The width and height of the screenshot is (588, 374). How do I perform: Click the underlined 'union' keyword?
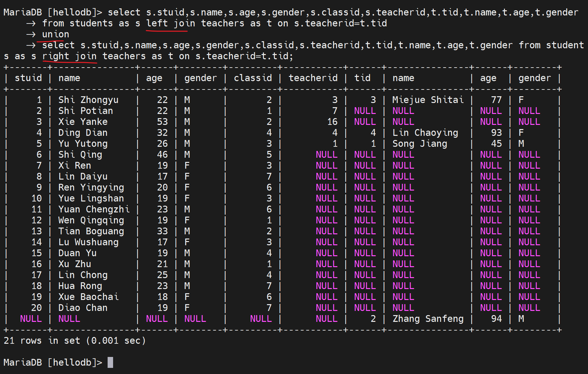click(x=55, y=34)
